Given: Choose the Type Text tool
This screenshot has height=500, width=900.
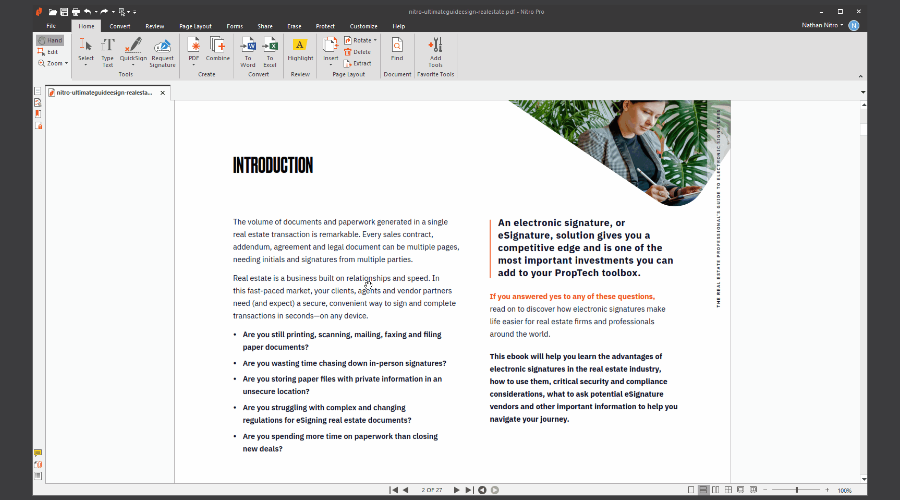Looking at the screenshot, I should [108, 52].
